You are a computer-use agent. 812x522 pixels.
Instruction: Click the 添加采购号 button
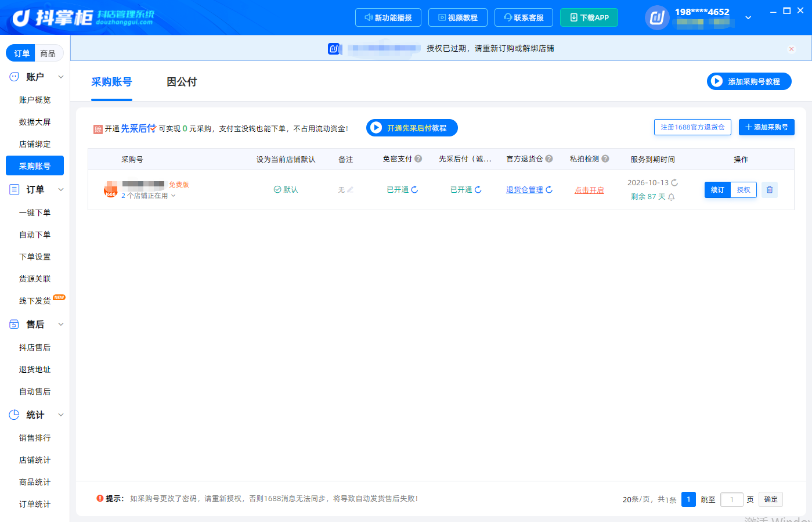(767, 127)
